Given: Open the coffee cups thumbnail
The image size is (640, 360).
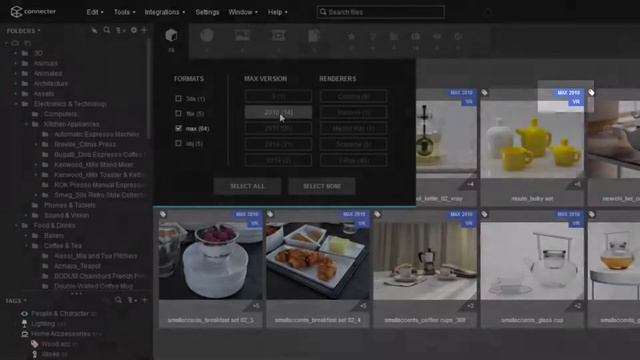Looking at the screenshot, I should [x=425, y=260].
